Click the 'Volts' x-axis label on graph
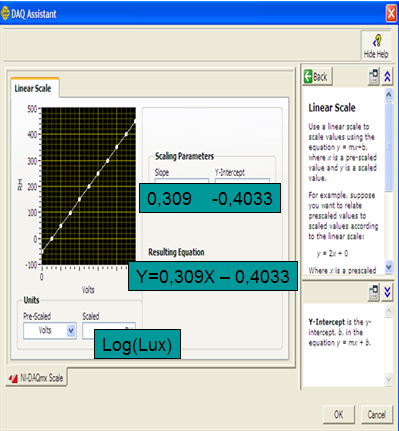 tap(88, 290)
